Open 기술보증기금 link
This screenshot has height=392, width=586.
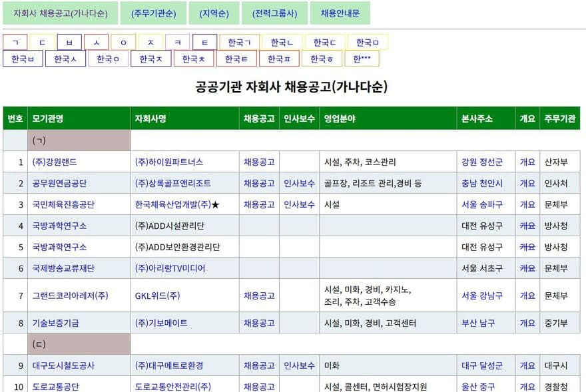[x=56, y=323]
